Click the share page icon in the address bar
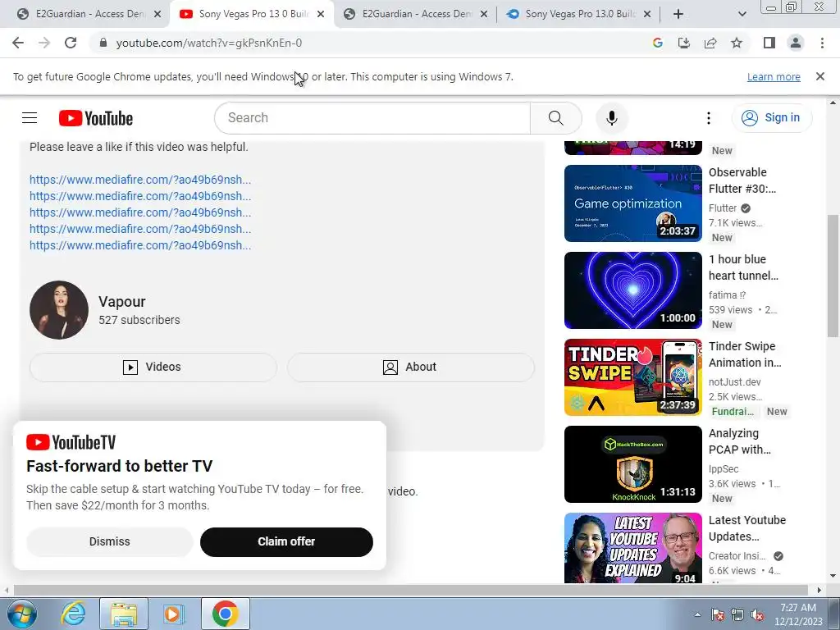Screen dimensions: 840x630 [710, 43]
